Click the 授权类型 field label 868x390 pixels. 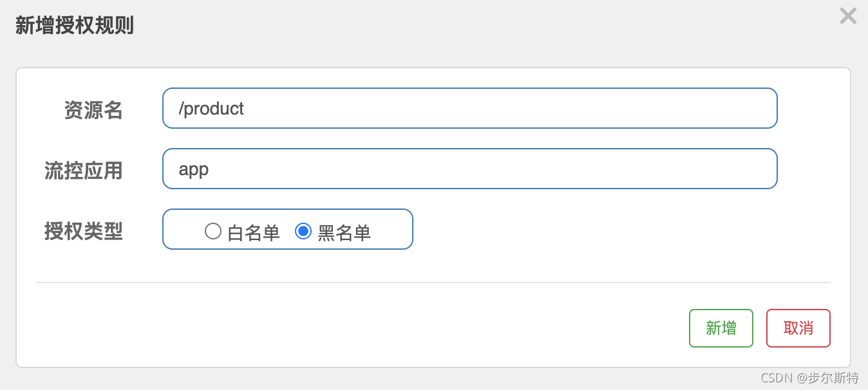84,231
